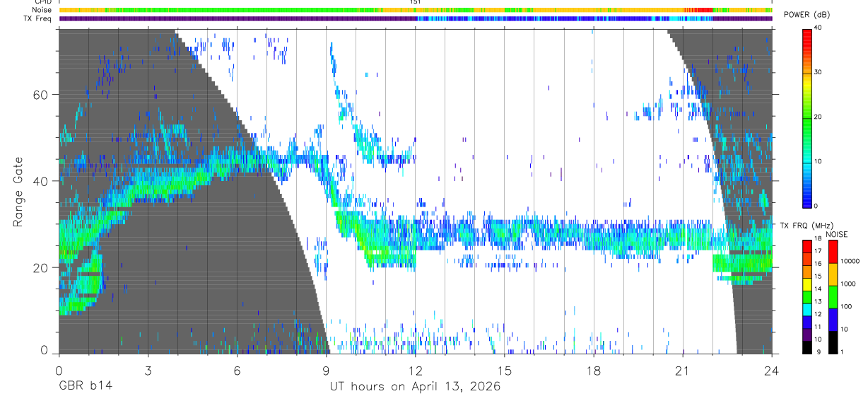The height and width of the screenshot is (401, 868).
Task: Click the TX frequency legend value '18'
Action: click(x=819, y=239)
